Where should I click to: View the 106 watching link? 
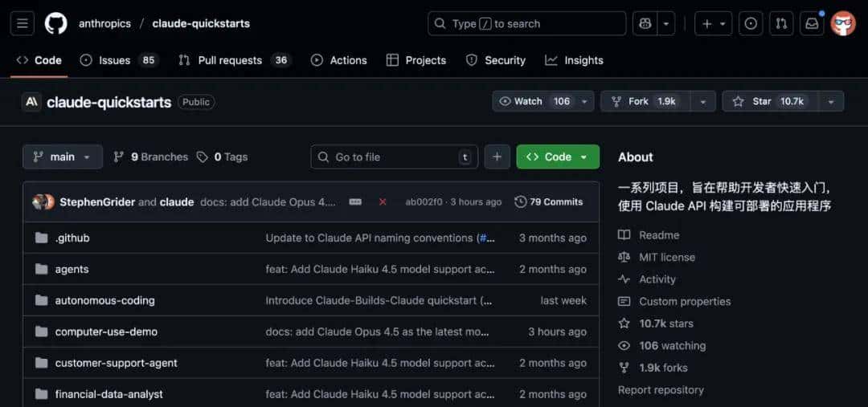[662, 346]
